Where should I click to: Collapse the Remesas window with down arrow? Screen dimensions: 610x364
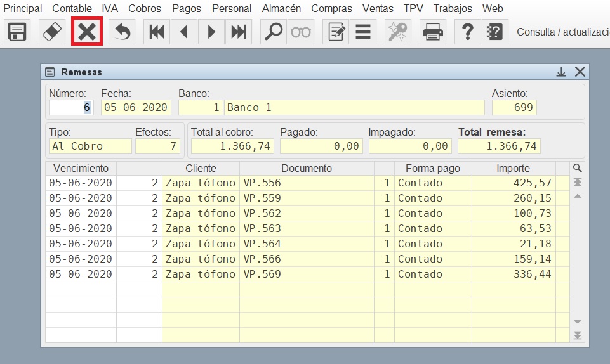tap(561, 72)
